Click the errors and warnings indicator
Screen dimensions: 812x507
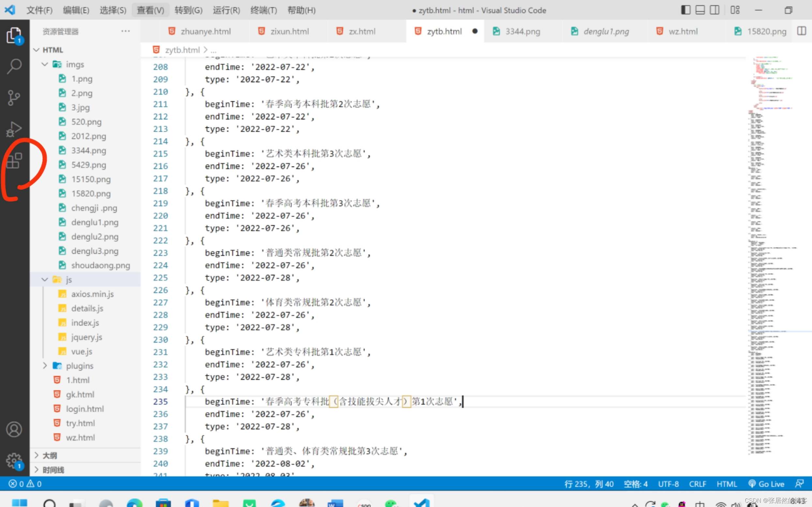25,484
